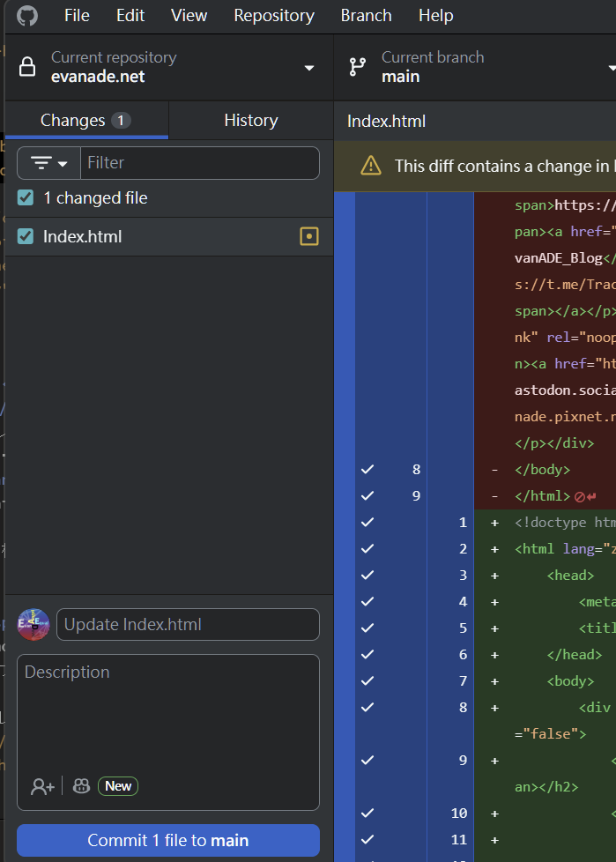Click the Changes count badge showing 1

[121, 121]
